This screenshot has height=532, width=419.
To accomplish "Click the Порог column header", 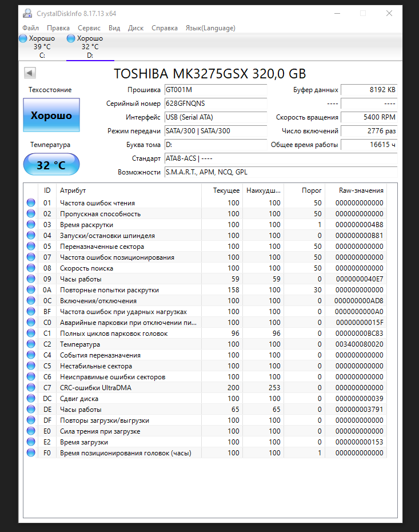I will click(x=305, y=190).
